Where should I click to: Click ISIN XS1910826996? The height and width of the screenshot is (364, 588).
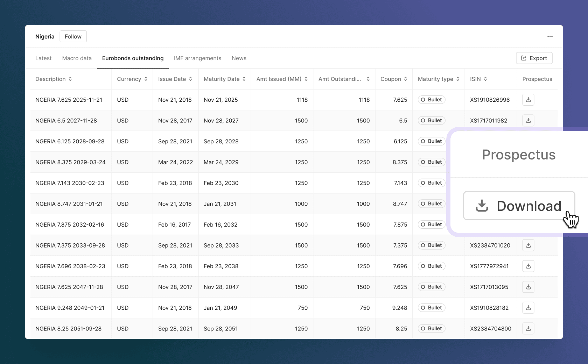pos(490,100)
